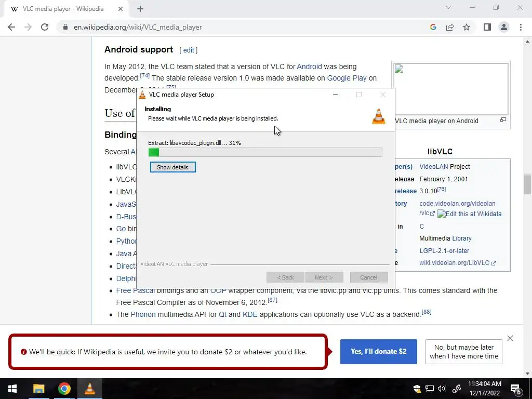Open the network tray icon

(x=430, y=389)
